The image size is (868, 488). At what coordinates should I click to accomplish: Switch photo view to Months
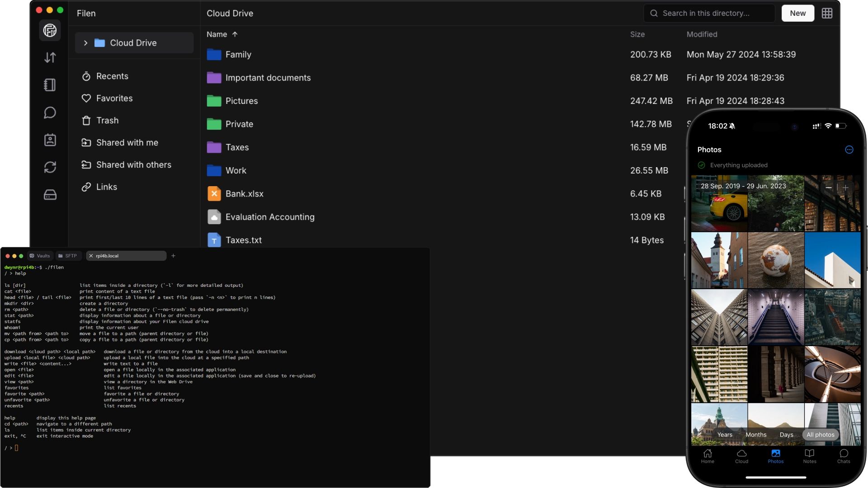[x=756, y=435]
